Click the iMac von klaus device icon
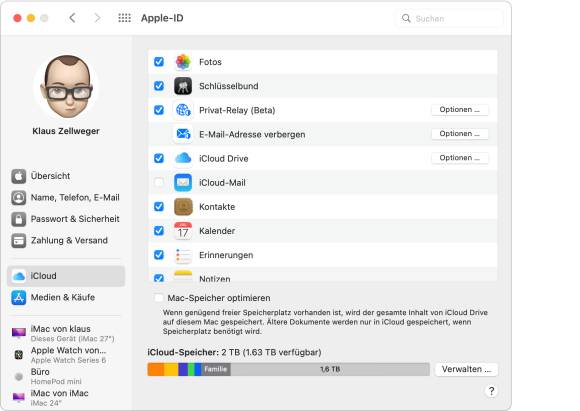 (x=18, y=333)
